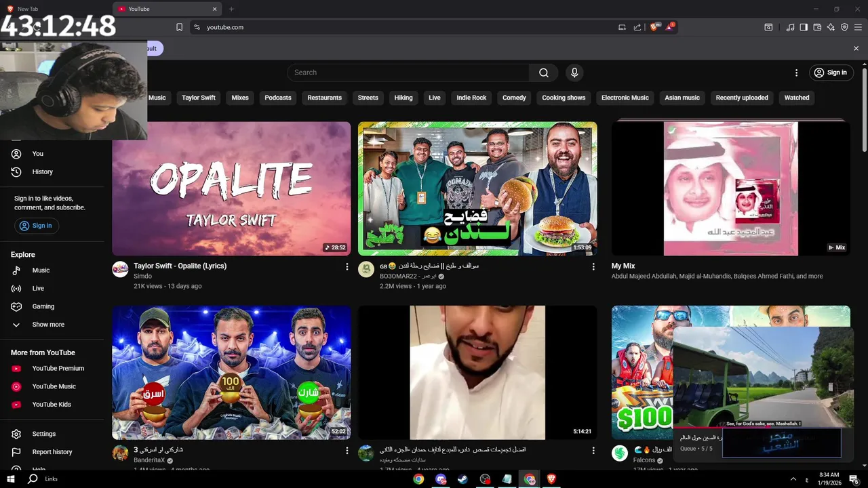Open options menu for BanderitaX video
868x488 pixels.
pyautogui.click(x=347, y=451)
